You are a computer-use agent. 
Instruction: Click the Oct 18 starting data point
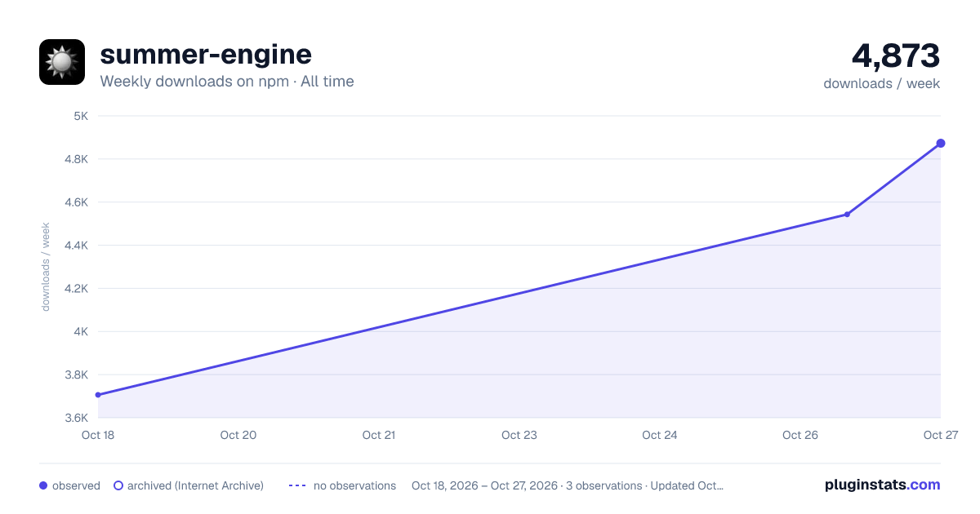98,395
